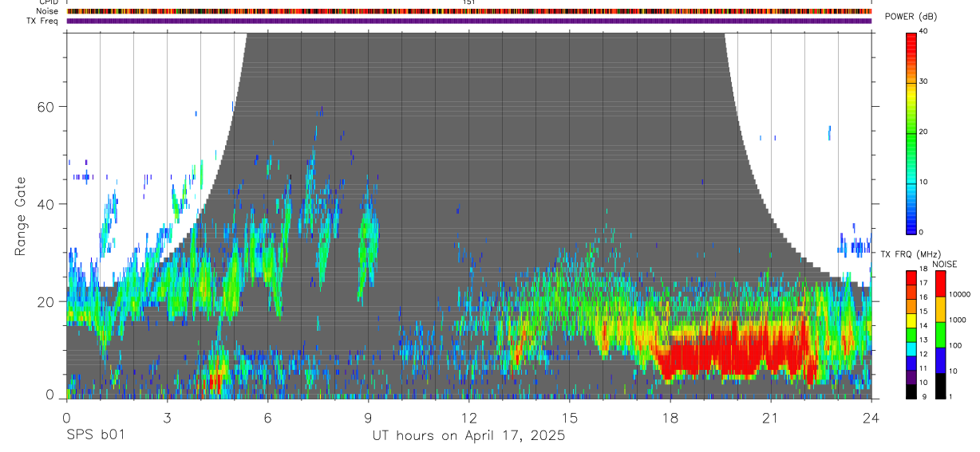Click the Noise strip at top
The image size is (980, 452).
468,11
